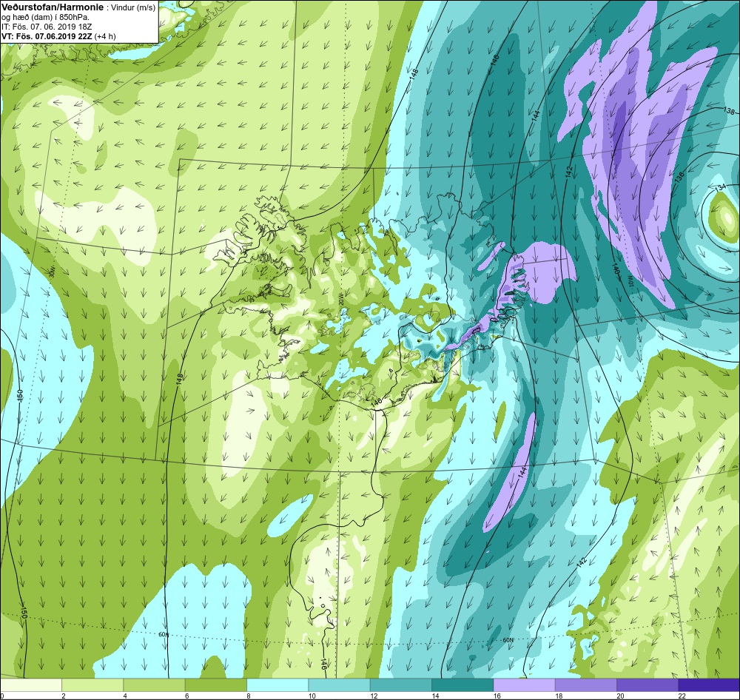The image size is (740, 700).
Task: Pick the 16–18 m/s lavender legend swatch
Action: point(524,684)
